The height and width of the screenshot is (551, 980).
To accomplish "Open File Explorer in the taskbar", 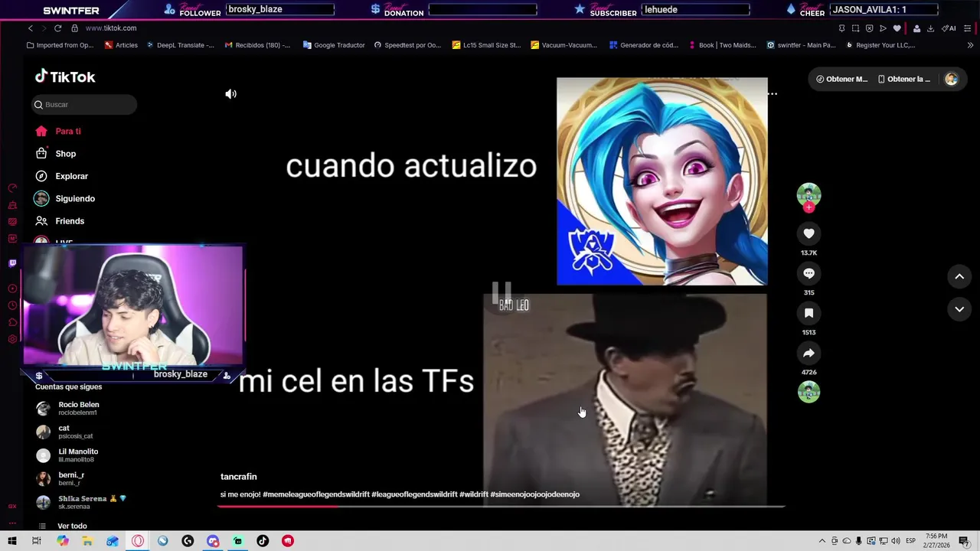I will pyautogui.click(x=87, y=541).
